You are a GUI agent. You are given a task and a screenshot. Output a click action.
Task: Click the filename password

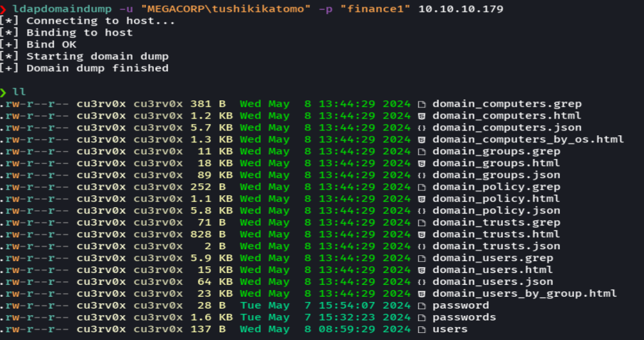point(461,306)
